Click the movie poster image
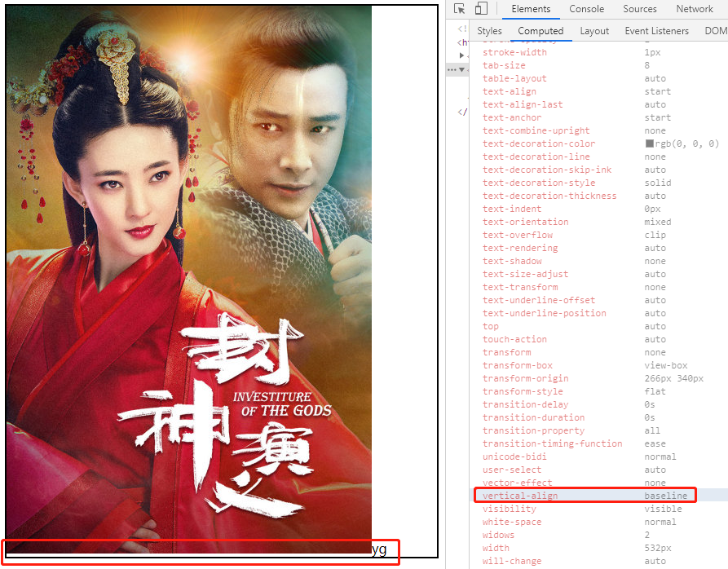 (188, 279)
